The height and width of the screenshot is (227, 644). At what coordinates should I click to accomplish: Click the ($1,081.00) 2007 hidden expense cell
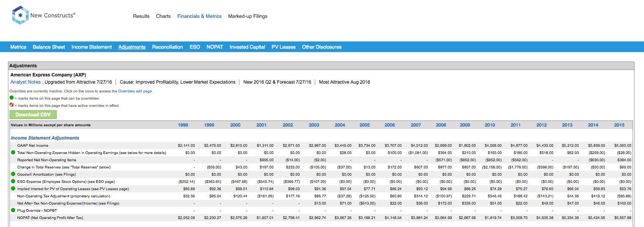pyautogui.click(x=418, y=153)
